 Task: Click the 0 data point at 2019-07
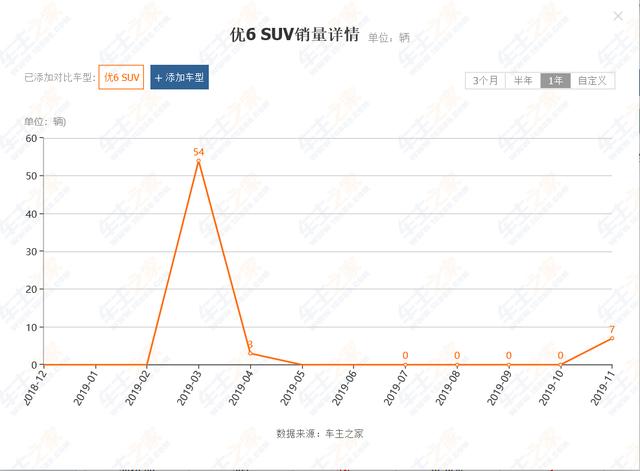point(405,364)
